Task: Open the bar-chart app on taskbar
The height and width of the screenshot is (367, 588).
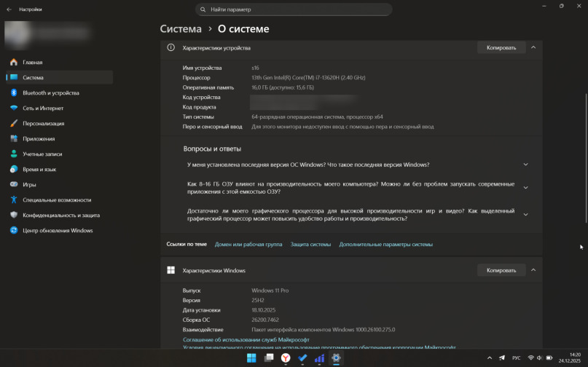Action: point(319,358)
